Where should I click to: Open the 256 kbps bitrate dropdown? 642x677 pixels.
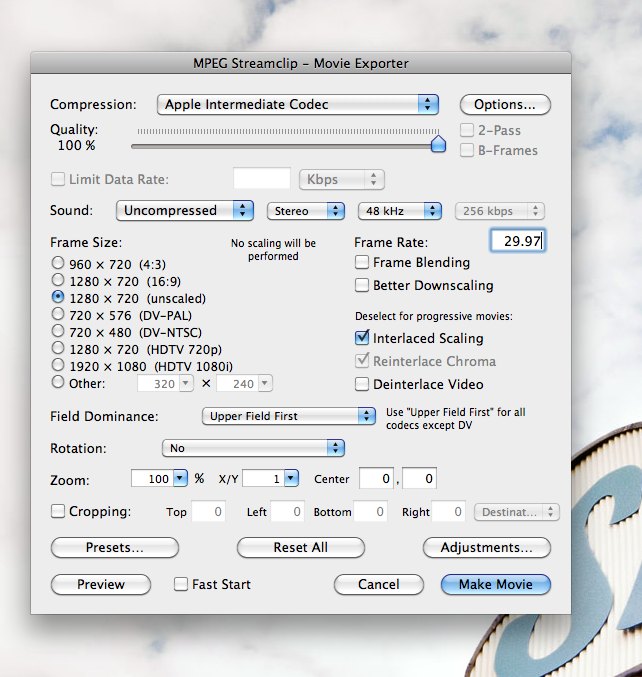(500, 211)
